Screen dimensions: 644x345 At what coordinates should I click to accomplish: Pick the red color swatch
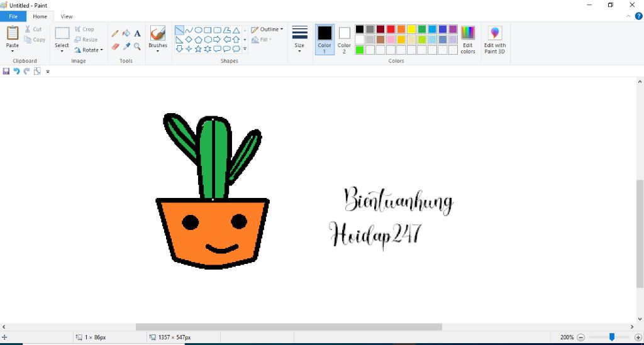(391, 29)
